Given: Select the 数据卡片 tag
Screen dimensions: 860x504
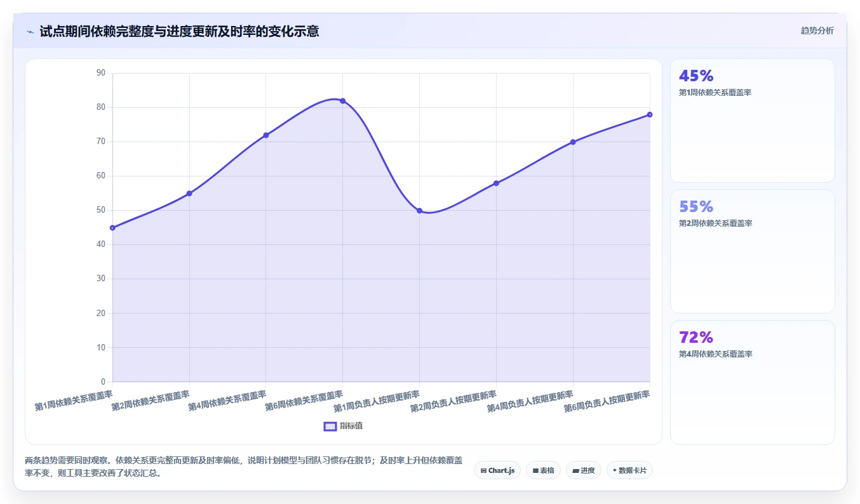Looking at the screenshot, I should [629, 470].
